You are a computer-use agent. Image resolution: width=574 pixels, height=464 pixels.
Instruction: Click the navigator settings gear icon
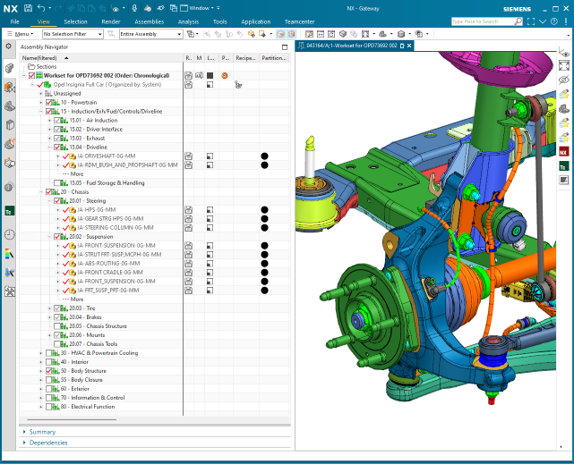pos(9,46)
